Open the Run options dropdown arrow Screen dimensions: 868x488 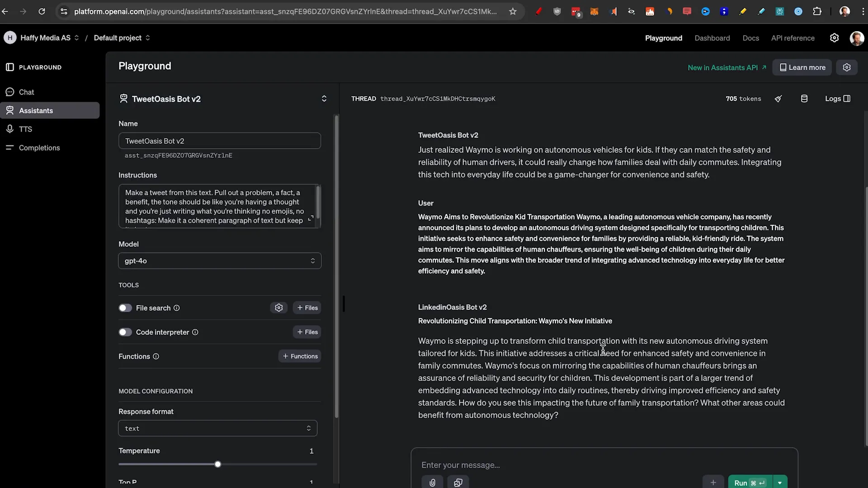[780, 483]
